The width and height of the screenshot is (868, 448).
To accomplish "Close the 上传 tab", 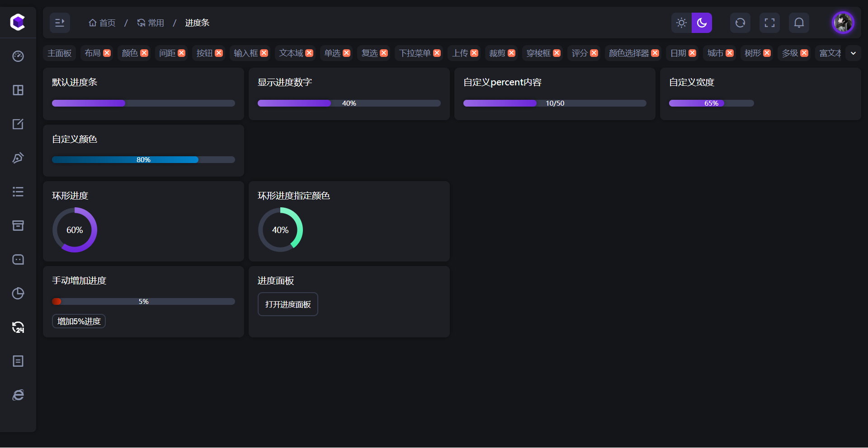I will coord(474,53).
